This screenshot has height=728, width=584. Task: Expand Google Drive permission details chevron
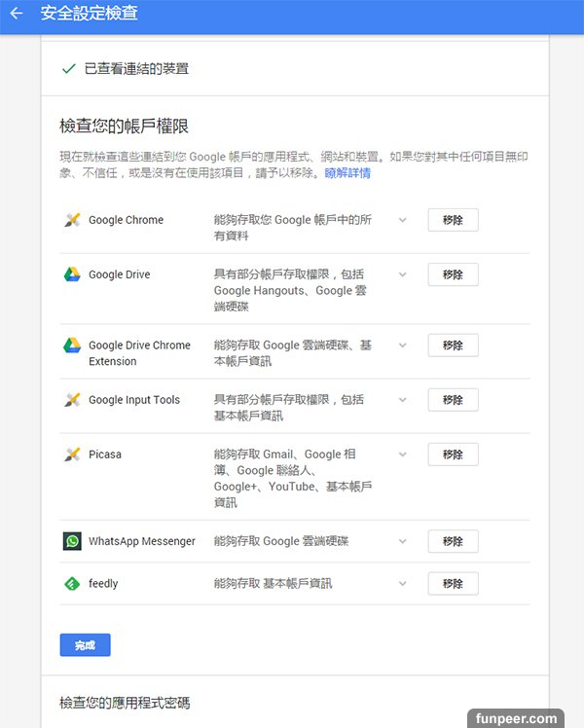402,274
